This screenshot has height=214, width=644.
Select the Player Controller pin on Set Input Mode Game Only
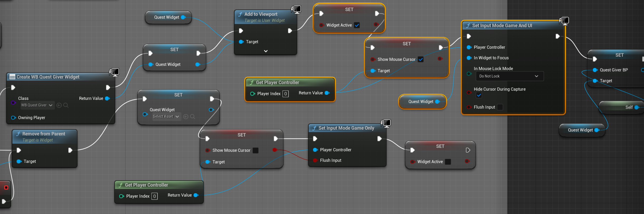pyautogui.click(x=315, y=150)
